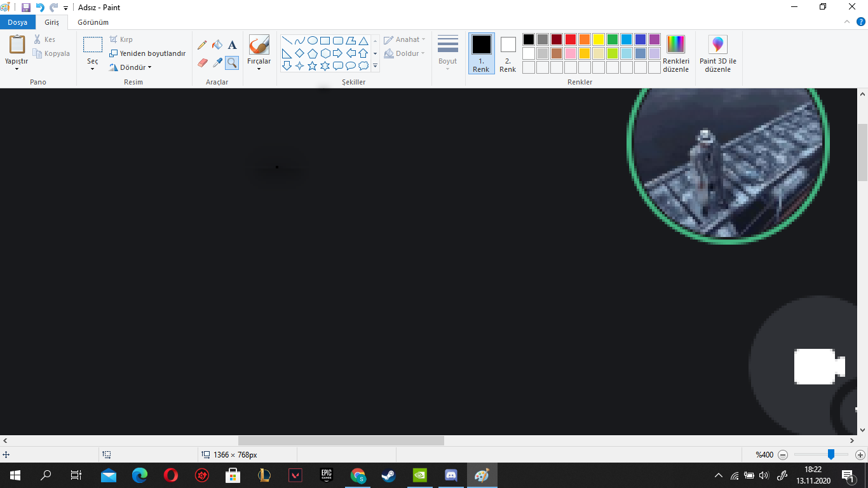Pick the Curve shape

[300, 41]
